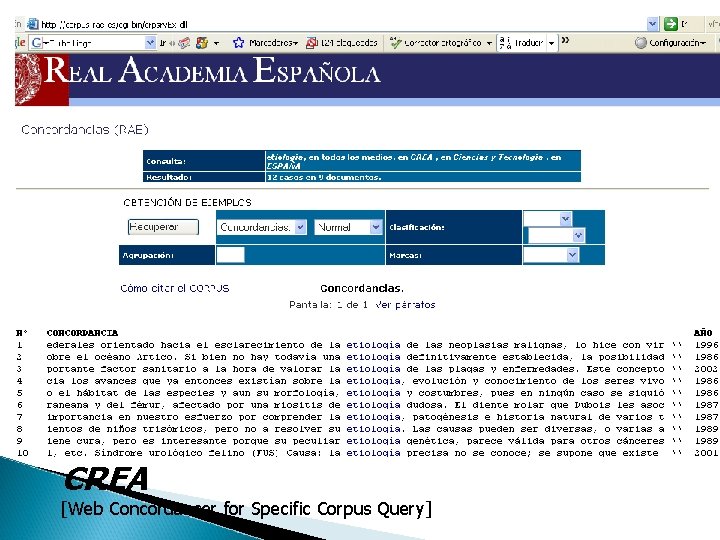The width and height of the screenshot is (720, 540).
Task: Click the year 2001 in row 10
Action: click(706, 453)
